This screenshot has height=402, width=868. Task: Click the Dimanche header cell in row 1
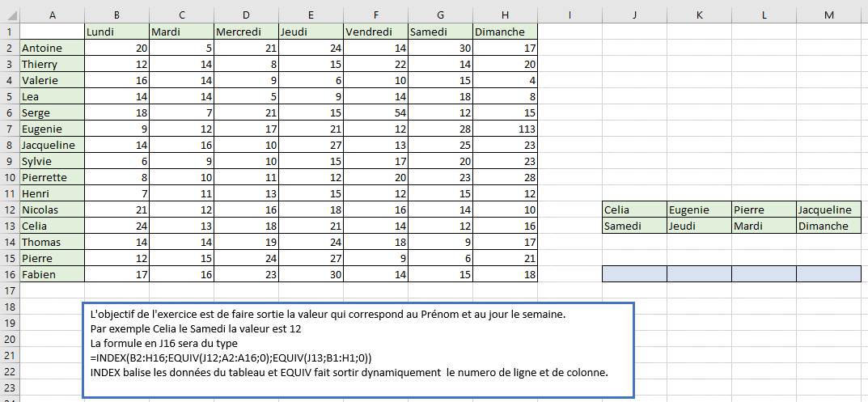505,32
